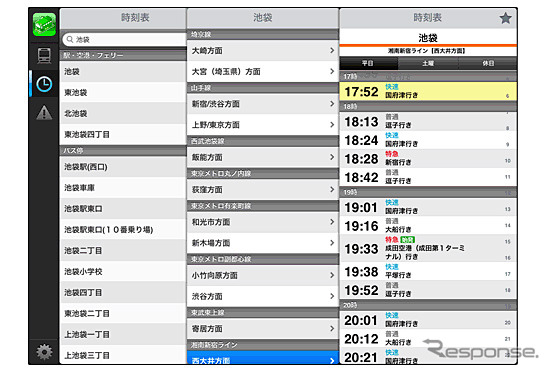Expand the 飯能方面 chevron
The image size is (550, 371).
coord(332,157)
